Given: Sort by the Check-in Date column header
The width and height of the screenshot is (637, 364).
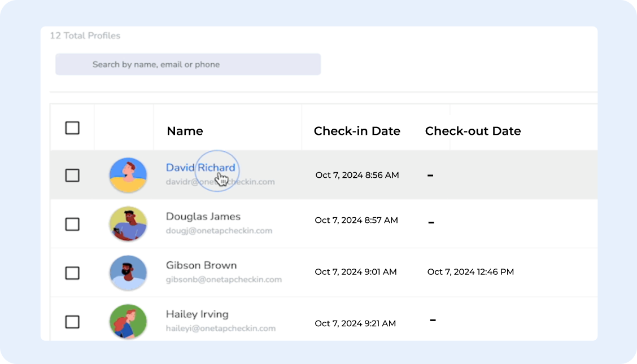Looking at the screenshot, I should tap(357, 131).
